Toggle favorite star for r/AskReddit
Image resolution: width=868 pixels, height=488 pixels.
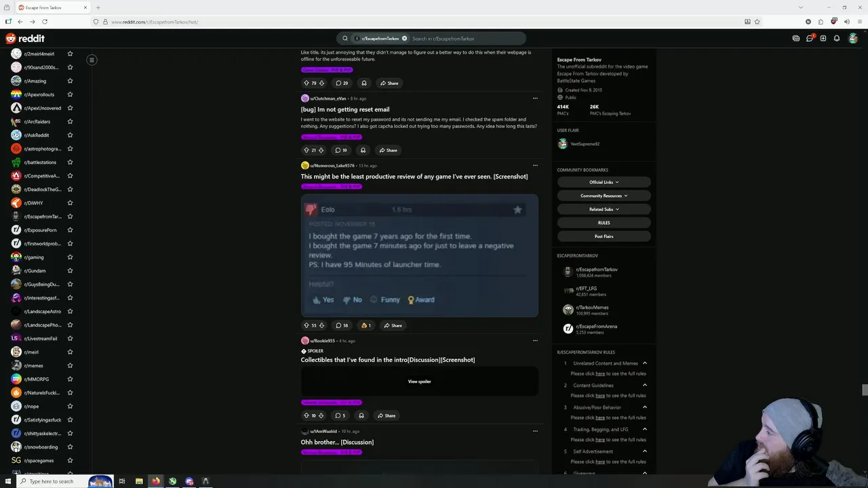coord(70,135)
